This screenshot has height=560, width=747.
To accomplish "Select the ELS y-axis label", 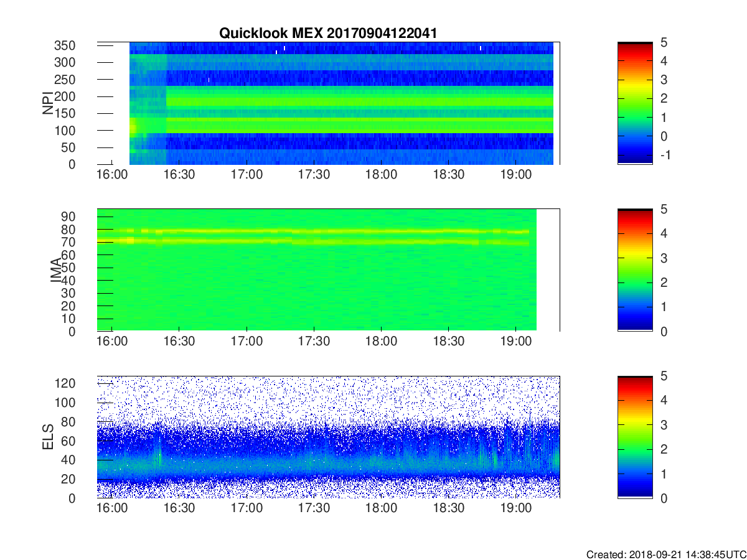I will pyautogui.click(x=48, y=437).
